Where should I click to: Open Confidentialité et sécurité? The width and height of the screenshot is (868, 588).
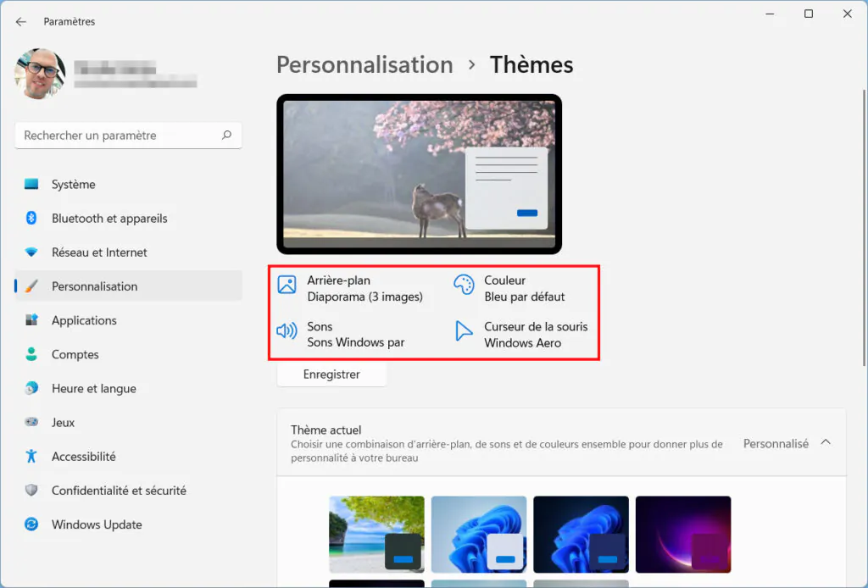point(129,490)
